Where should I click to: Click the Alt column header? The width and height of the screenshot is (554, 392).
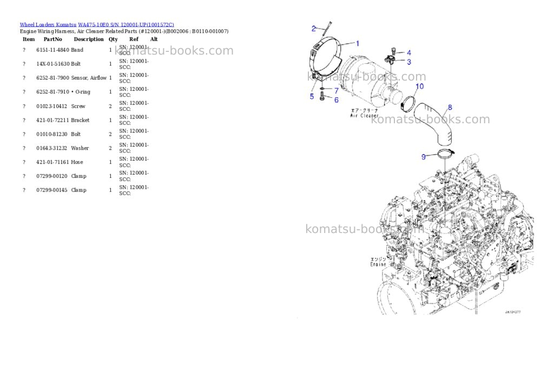(x=154, y=39)
